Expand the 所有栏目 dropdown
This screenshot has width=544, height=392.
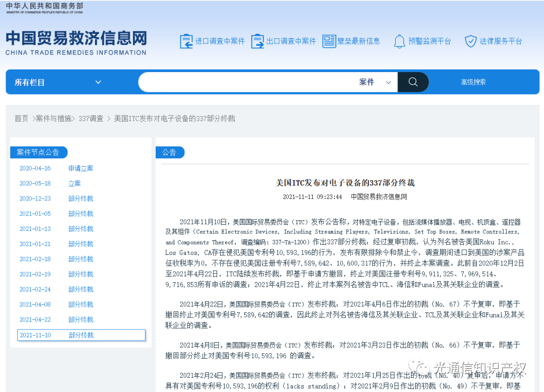pyautogui.click(x=57, y=82)
